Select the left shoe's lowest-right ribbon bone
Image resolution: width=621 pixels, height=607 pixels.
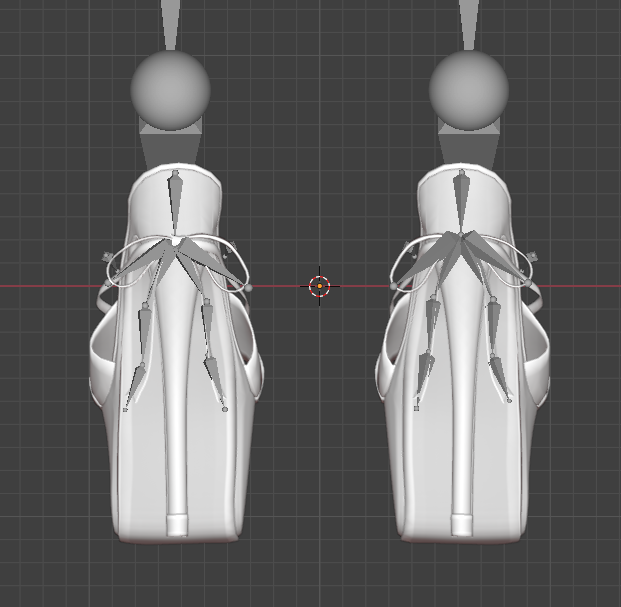(x=215, y=384)
